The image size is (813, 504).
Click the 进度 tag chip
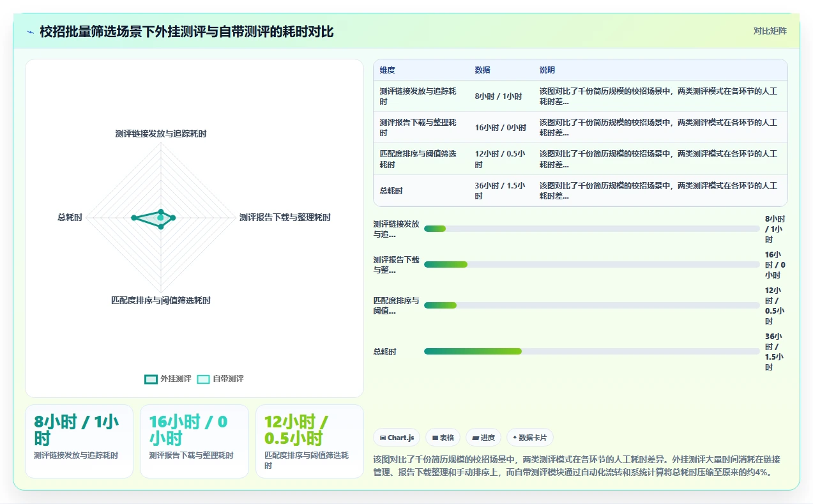pyautogui.click(x=483, y=438)
